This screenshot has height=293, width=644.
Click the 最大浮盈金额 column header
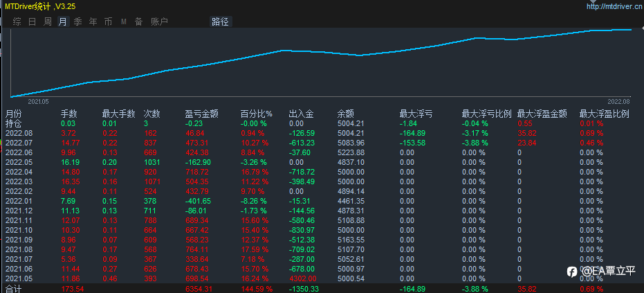click(542, 114)
